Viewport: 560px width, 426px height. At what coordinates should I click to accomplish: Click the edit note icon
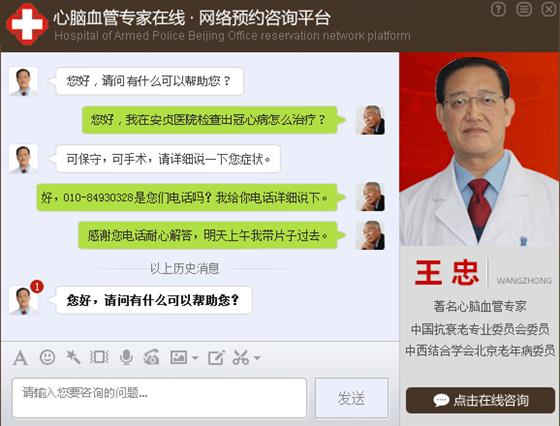click(216, 357)
